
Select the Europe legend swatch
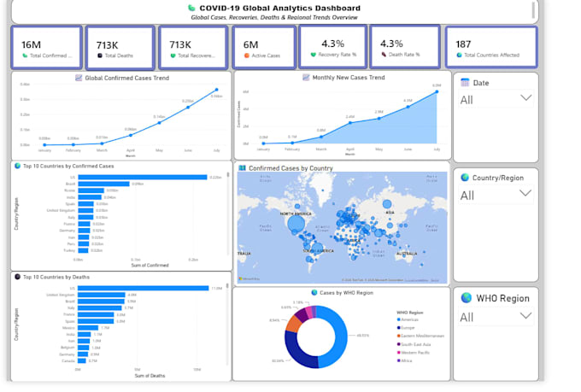click(x=398, y=328)
